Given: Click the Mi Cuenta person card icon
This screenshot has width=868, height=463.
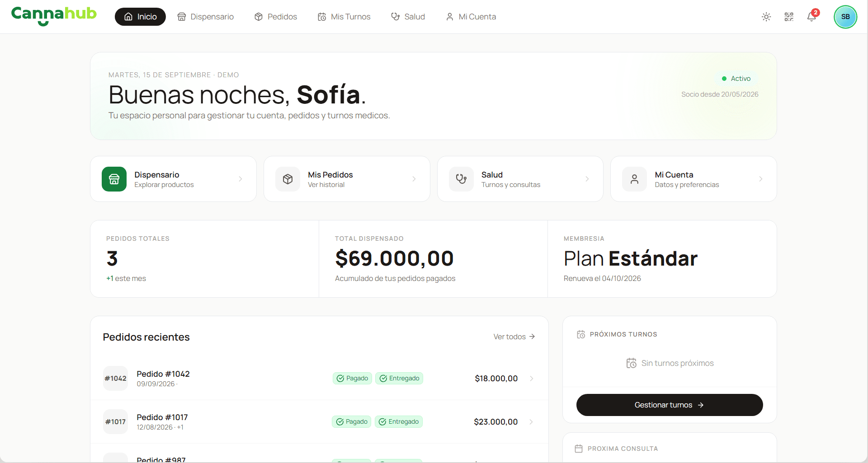Looking at the screenshot, I should tap(634, 179).
